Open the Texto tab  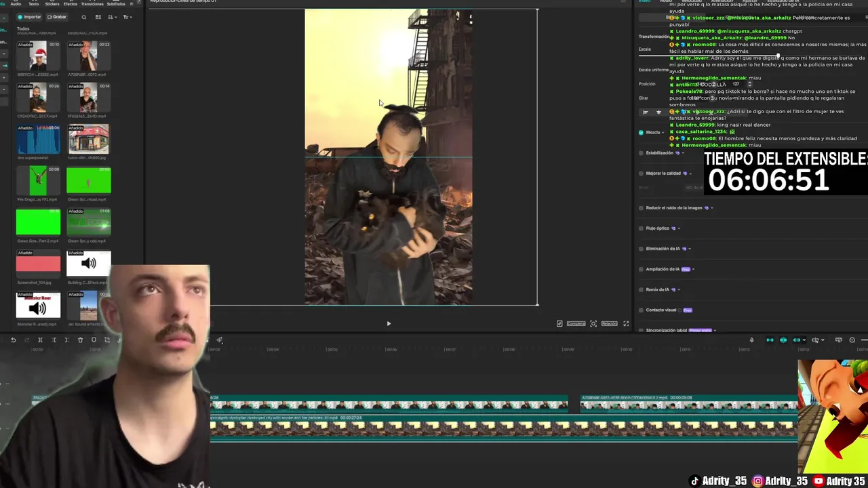click(34, 3)
